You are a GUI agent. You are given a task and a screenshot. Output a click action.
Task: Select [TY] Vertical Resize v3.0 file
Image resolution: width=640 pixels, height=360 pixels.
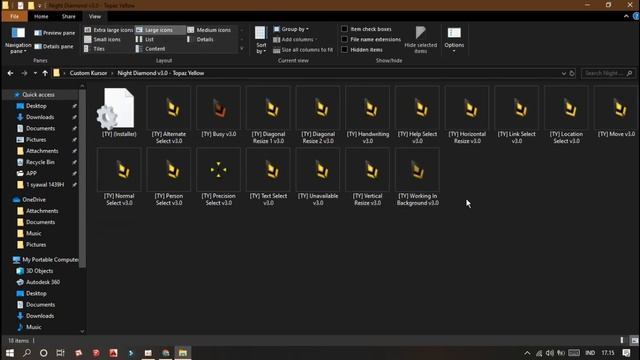click(368, 177)
